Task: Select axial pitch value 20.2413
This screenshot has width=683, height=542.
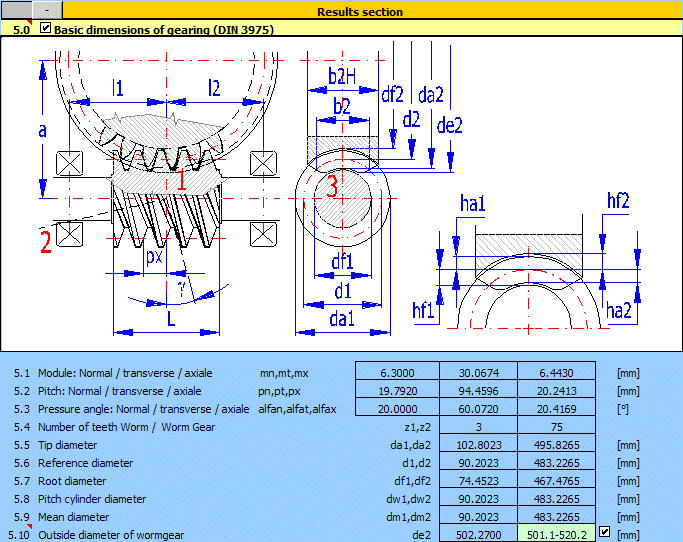Action: pyautogui.click(x=556, y=391)
